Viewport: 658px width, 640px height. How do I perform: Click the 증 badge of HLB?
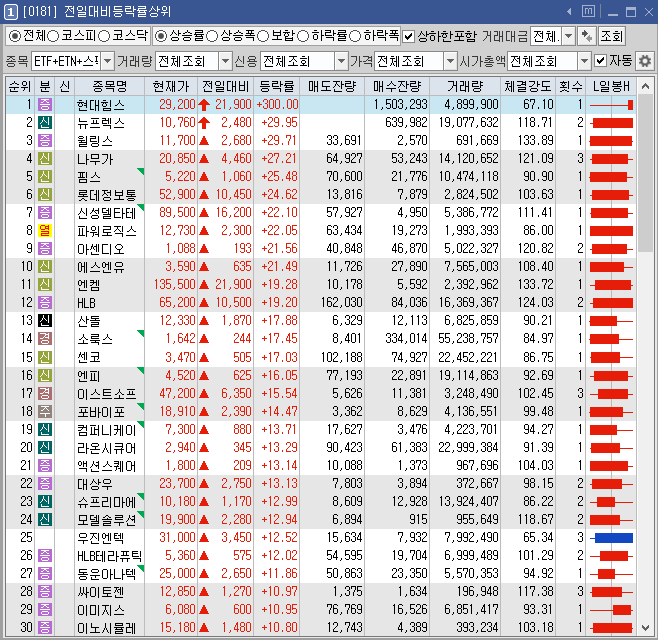[x=45, y=303]
